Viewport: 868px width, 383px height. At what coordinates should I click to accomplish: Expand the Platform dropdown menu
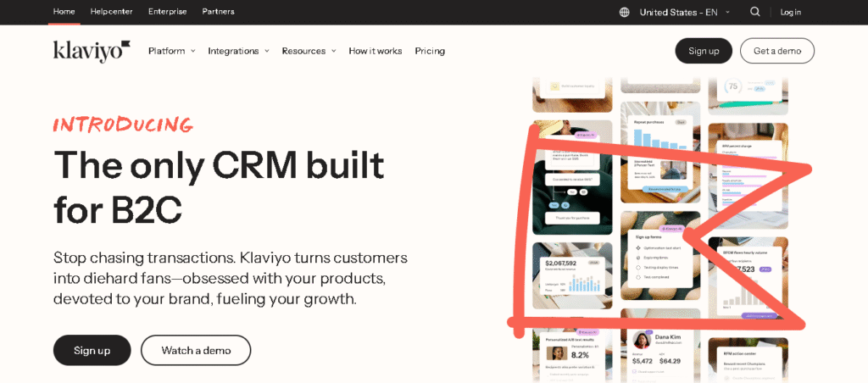tap(171, 51)
